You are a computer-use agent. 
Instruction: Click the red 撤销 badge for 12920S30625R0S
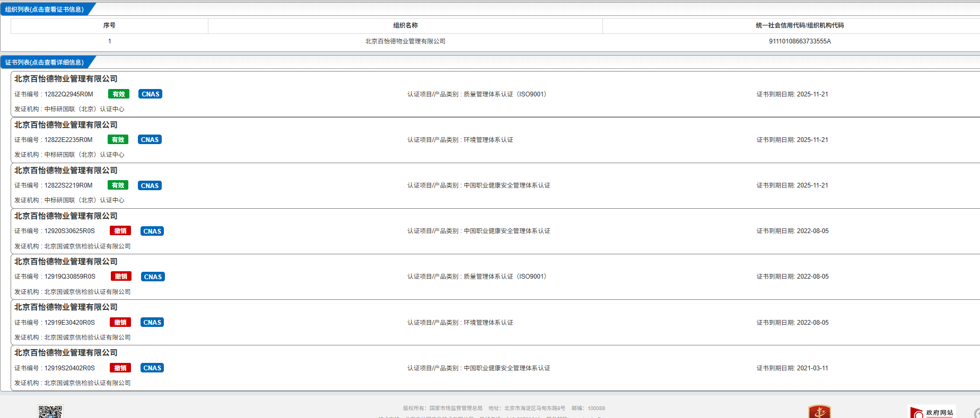120,231
